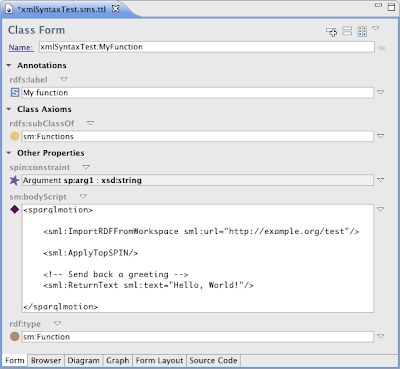The image size is (400, 369).
Task: Open the menu arrow right of Argument sp:arg1 field
Action: tap(381, 180)
